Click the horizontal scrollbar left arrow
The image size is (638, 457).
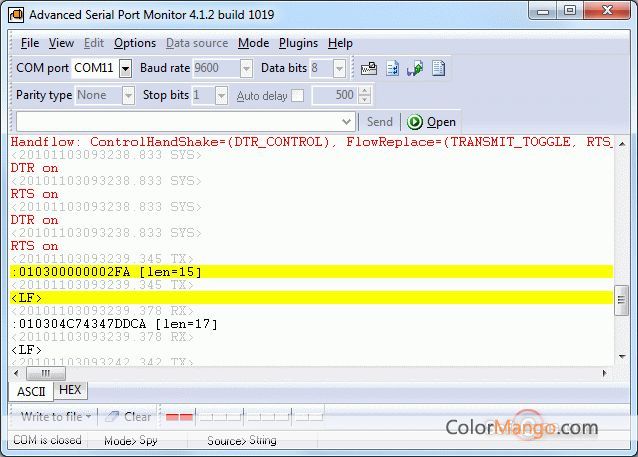tap(16, 373)
